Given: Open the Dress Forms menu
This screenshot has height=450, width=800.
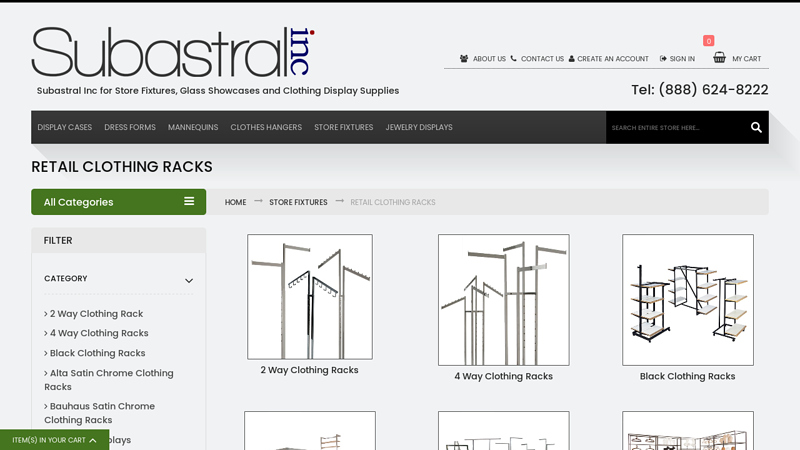Looking at the screenshot, I should 130,127.
